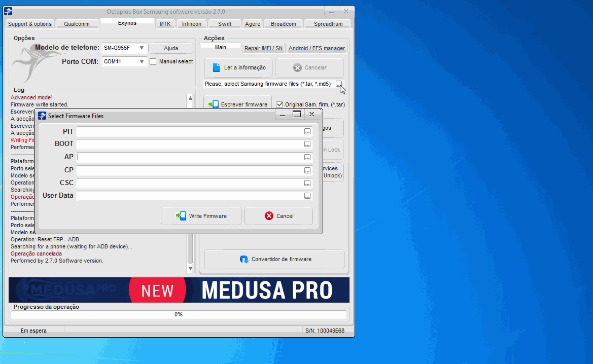Click firmware file browse ellipsis in main window
This screenshot has width=593, height=364.
tap(339, 84)
